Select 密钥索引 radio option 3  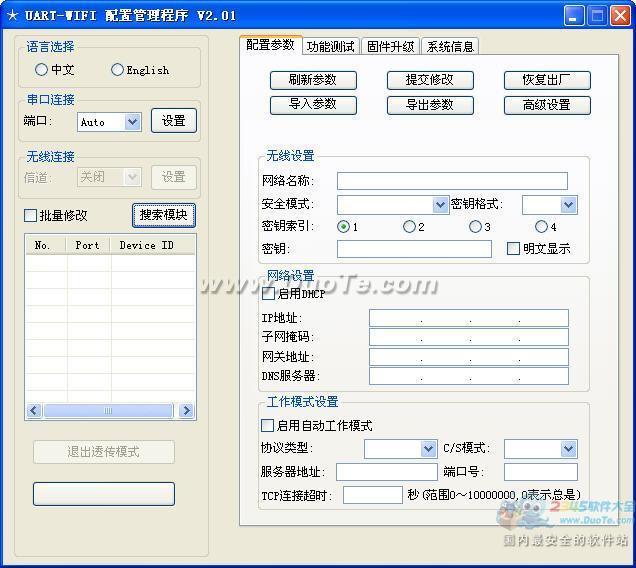click(475, 226)
